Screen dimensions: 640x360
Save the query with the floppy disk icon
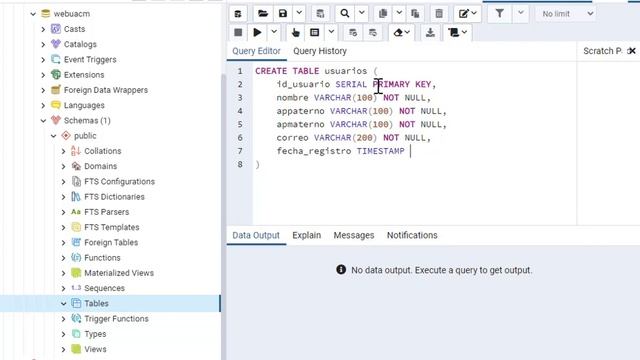282,14
